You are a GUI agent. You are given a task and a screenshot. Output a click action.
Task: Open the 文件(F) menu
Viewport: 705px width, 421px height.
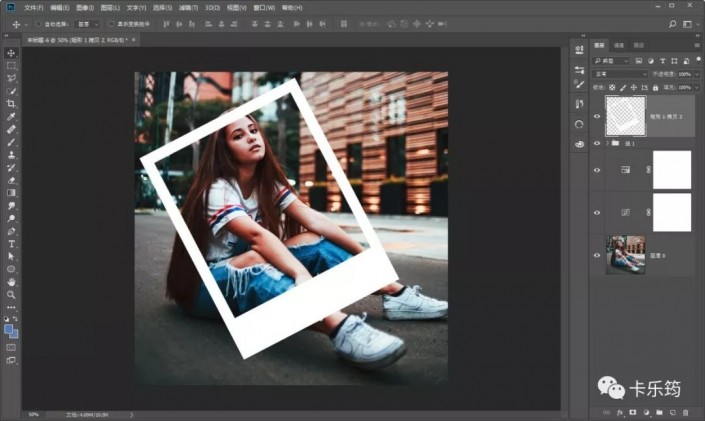click(34, 8)
